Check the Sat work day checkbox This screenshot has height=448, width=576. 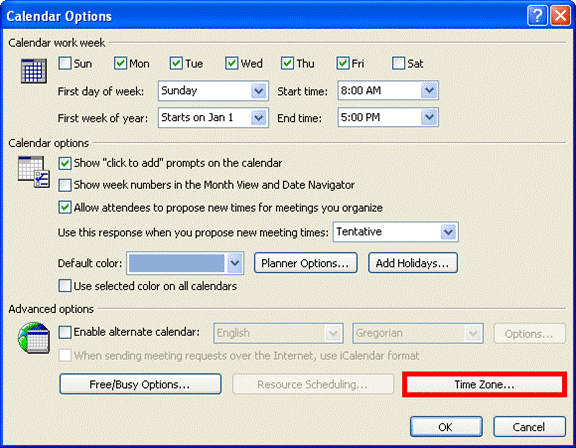click(x=399, y=63)
